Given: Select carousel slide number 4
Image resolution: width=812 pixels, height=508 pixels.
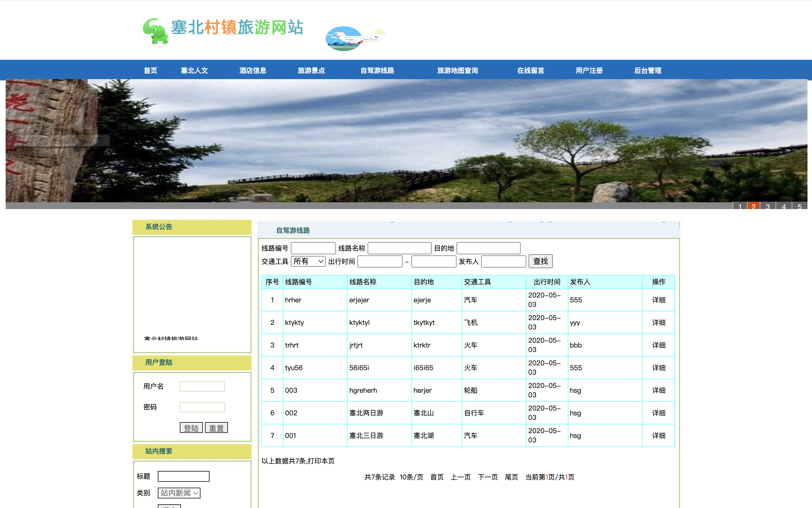Looking at the screenshot, I should (x=784, y=207).
